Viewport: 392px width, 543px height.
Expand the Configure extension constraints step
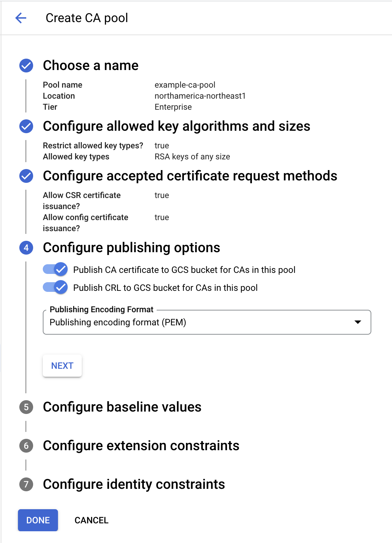pyautogui.click(x=141, y=446)
